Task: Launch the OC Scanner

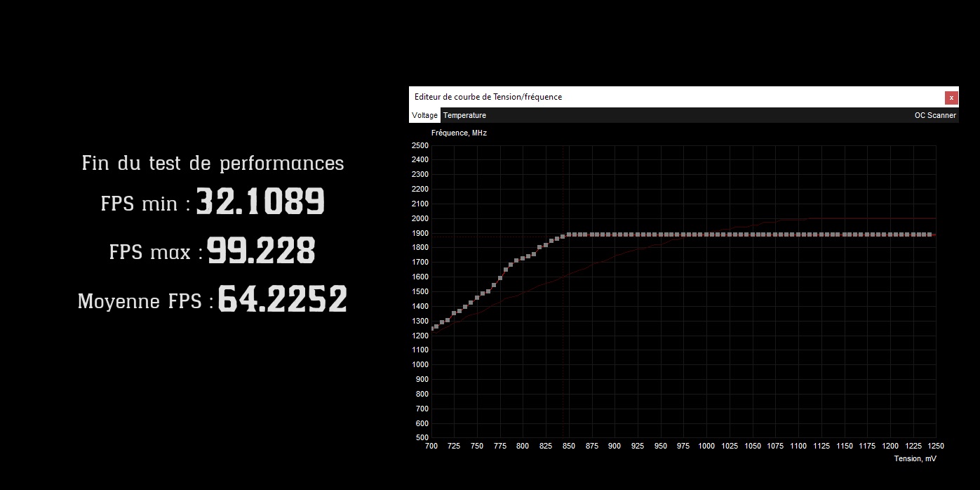Action: click(x=935, y=115)
